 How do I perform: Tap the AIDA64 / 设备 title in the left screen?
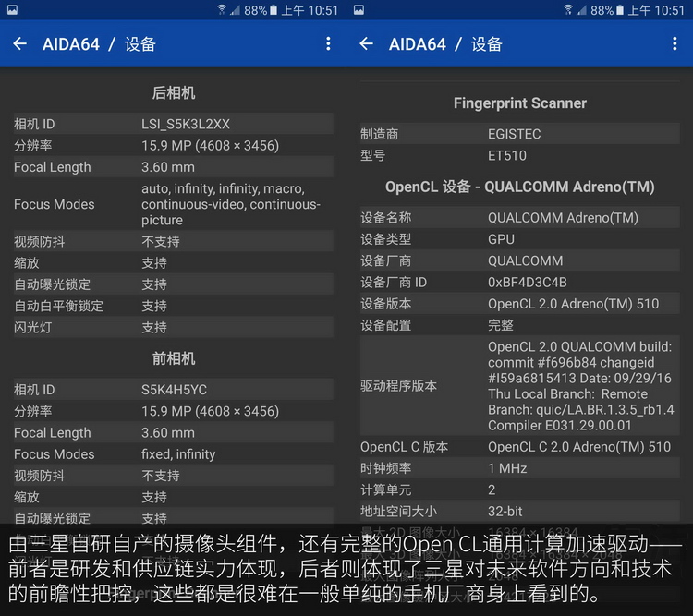[99, 44]
